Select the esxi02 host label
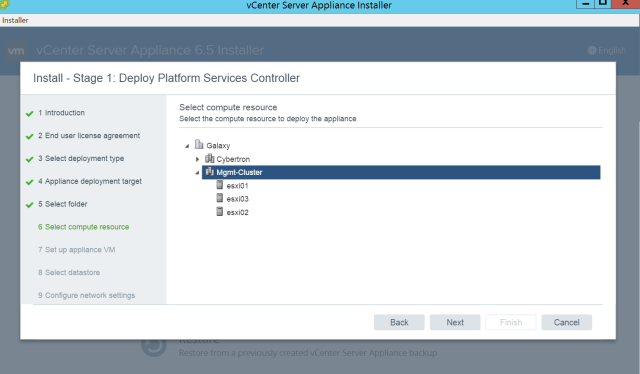Image resolution: width=640 pixels, height=374 pixels. [x=237, y=212]
